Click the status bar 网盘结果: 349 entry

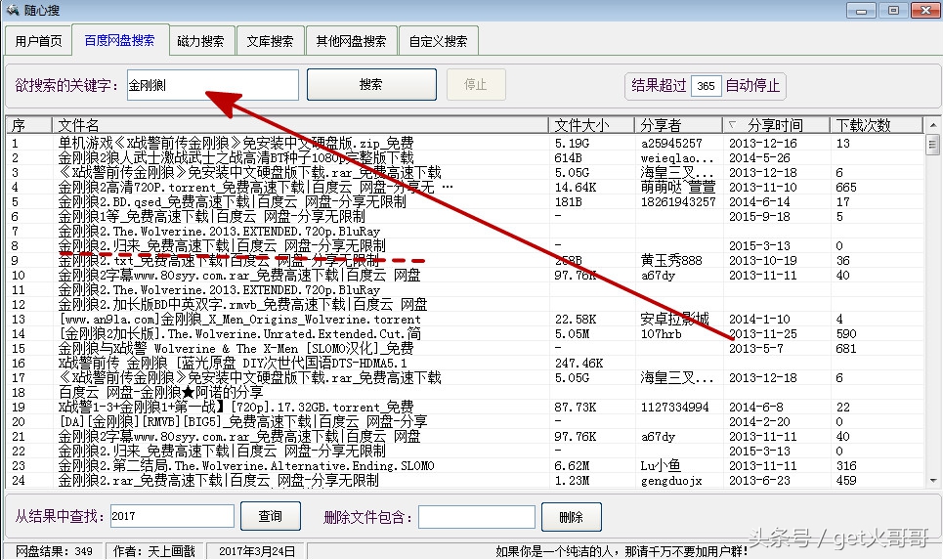click(x=54, y=551)
